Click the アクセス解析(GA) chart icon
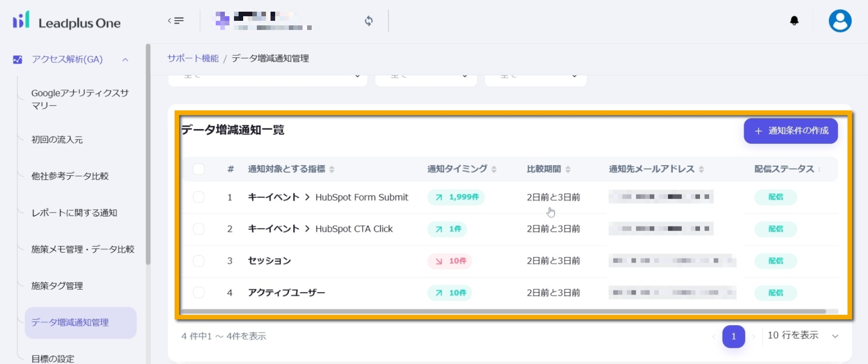This screenshot has width=868, height=364. coord(18,59)
